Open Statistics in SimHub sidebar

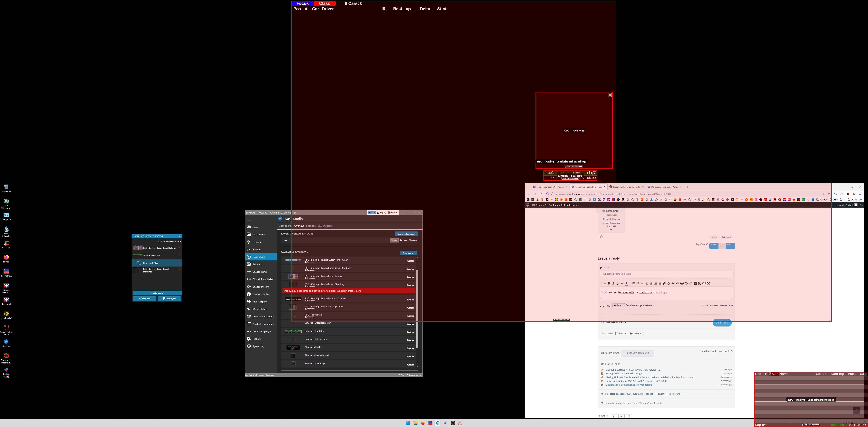(x=260, y=249)
